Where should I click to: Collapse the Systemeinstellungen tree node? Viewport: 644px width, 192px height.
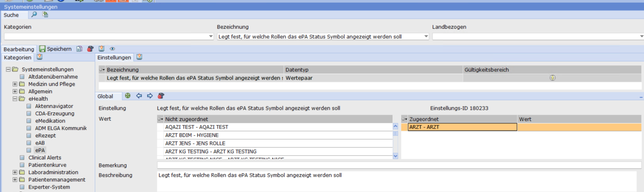(8, 69)
